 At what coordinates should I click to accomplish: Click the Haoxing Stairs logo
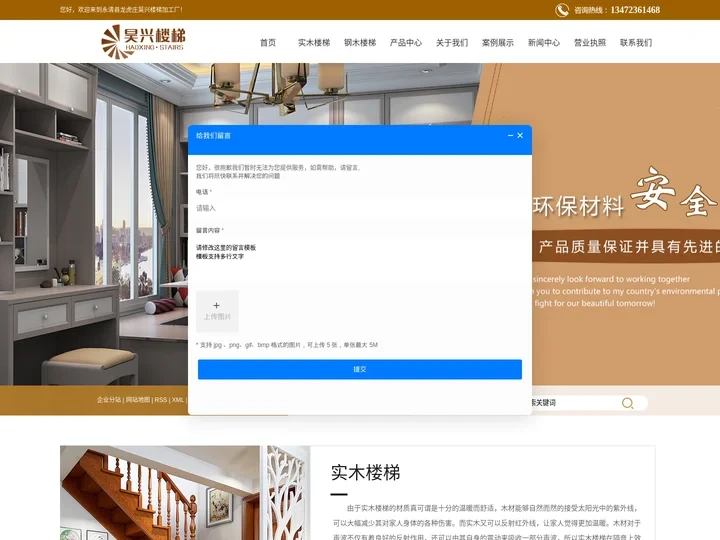pos(143,42)
